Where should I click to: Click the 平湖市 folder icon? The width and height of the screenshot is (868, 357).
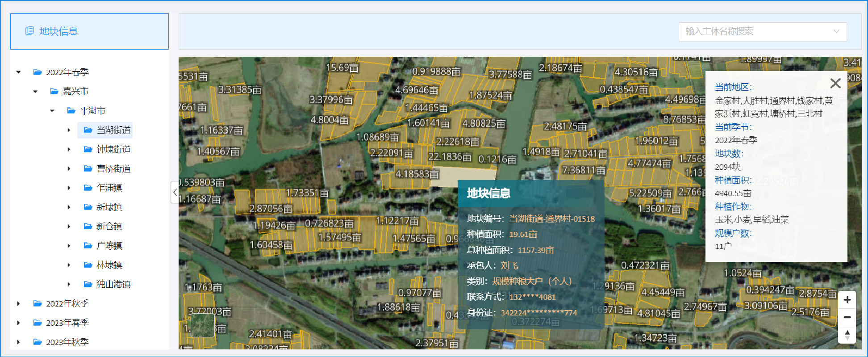coord(71,110)
